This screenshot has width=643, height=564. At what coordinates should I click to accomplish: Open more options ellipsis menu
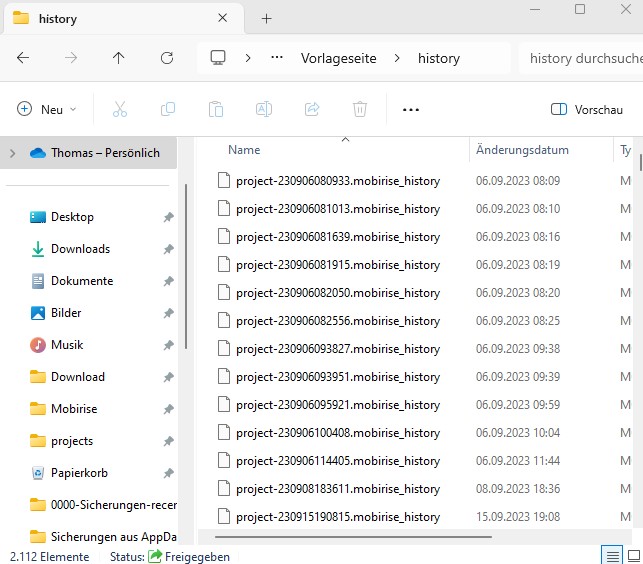[x=410, y=109]
